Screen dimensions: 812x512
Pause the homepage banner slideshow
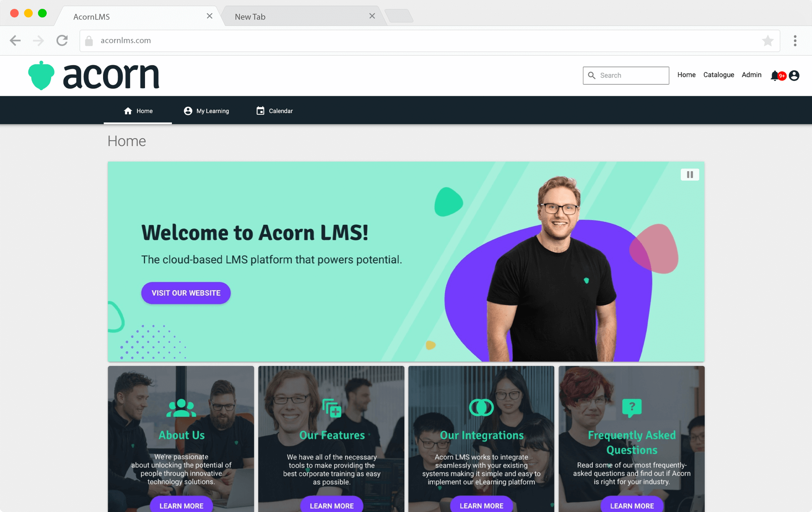pyautogui.click(x=690, y=174)
